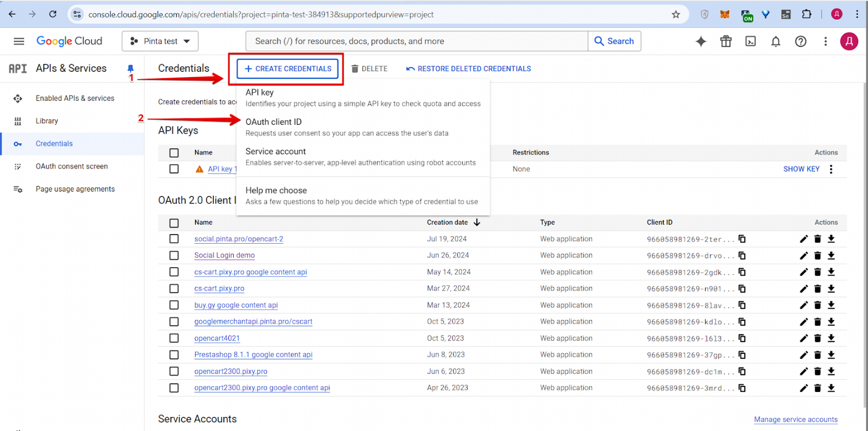
Task: Click the page vertical scrollbar
Action: click(x=865, y=244)
